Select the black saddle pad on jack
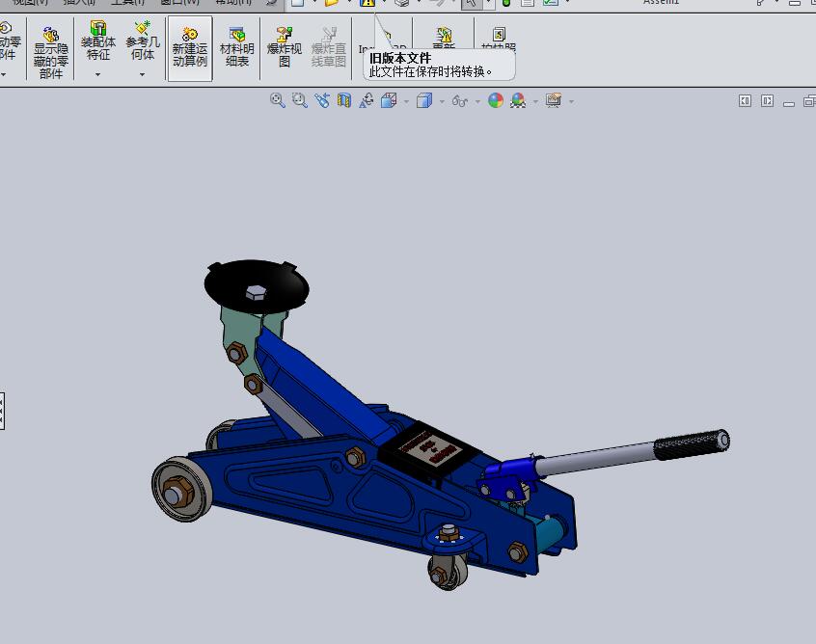Screen dimensions: 816x644 click(256, 285)
